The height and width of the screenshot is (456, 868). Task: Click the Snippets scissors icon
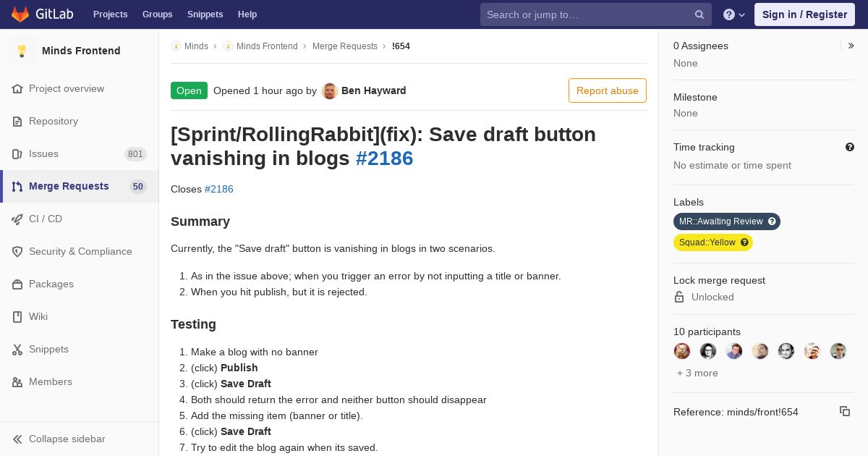17,350
